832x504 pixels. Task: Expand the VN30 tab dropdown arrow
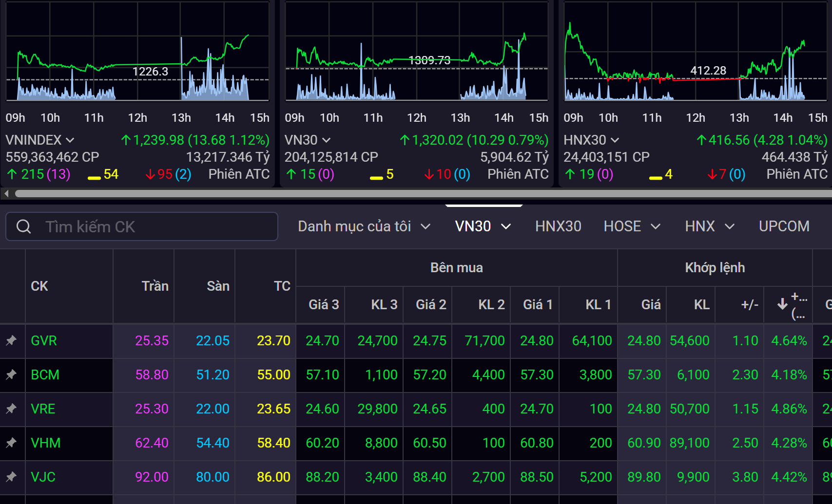[x=506, y=226]
